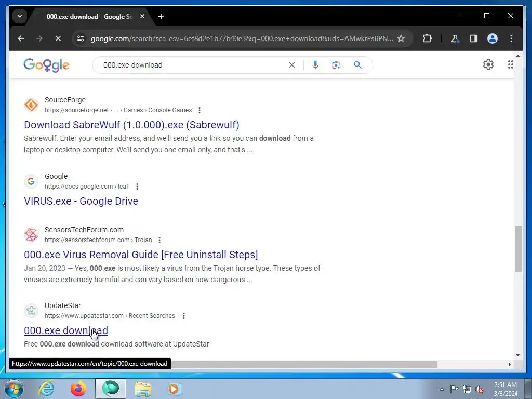
Task: Show hidden system tray icons
Action: [x=442, y=389]
